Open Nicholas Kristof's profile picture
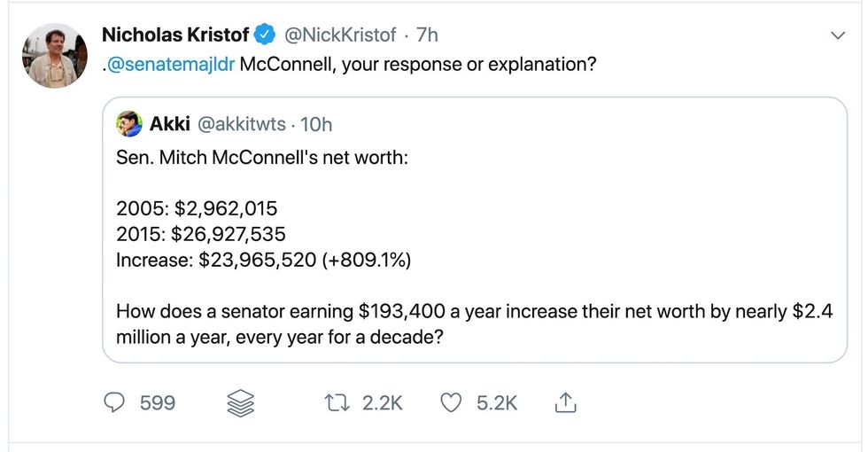This screenshot has width=868, height=452. [55, 56]
